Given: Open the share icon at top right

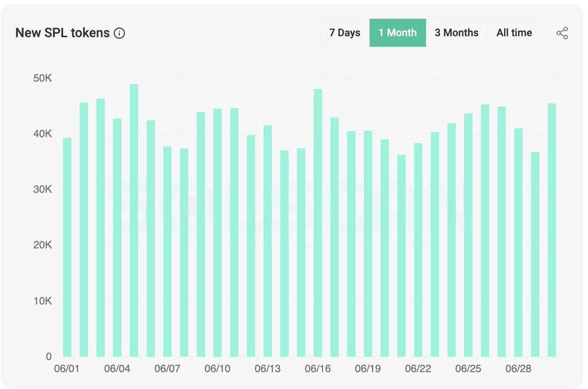Looking at the screenshot, I should pos(562,33).
